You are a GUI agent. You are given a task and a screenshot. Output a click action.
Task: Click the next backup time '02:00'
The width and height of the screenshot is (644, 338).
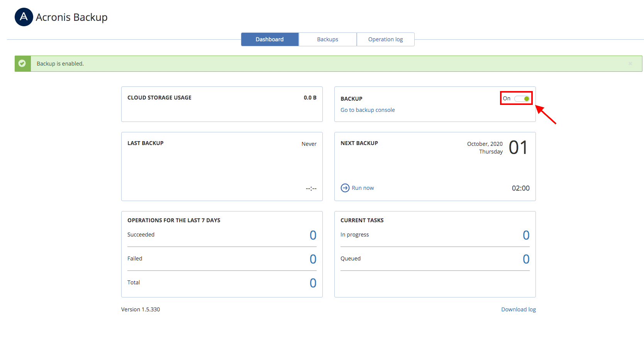(x=521, y=188)
